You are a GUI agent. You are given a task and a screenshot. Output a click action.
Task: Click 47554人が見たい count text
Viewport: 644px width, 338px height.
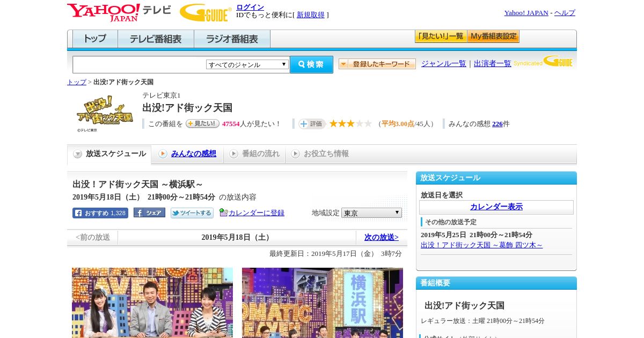pos(252,124)
